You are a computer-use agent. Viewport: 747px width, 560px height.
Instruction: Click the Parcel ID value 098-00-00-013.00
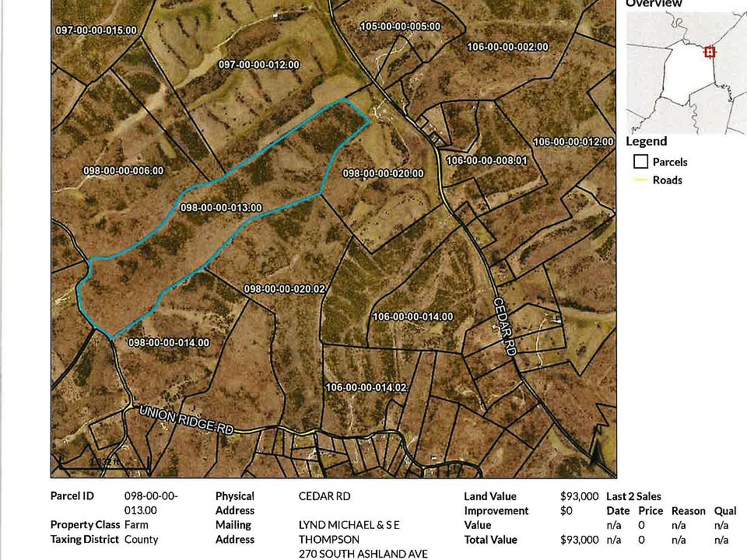151,503
